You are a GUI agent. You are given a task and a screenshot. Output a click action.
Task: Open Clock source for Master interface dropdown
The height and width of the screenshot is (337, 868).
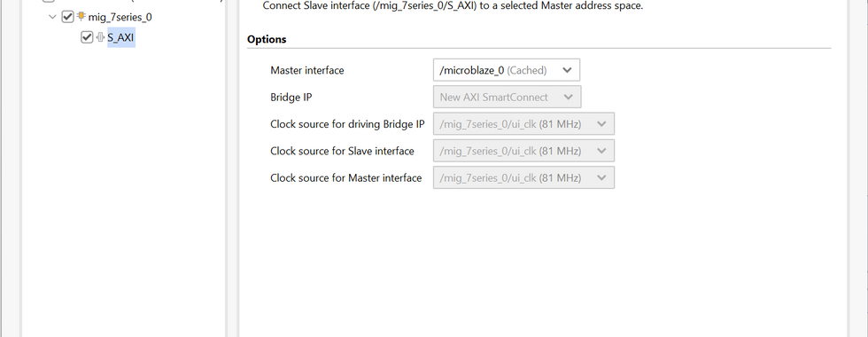523,178
